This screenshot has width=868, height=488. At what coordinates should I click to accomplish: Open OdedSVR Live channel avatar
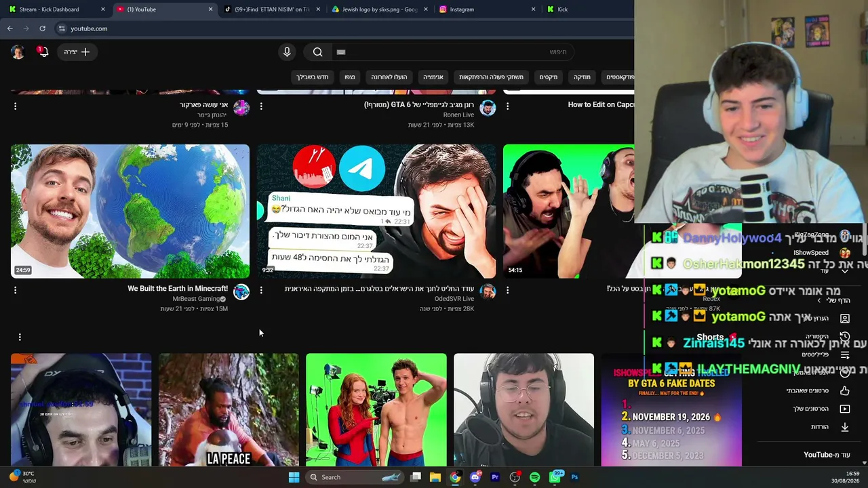[x=488, y=292]
